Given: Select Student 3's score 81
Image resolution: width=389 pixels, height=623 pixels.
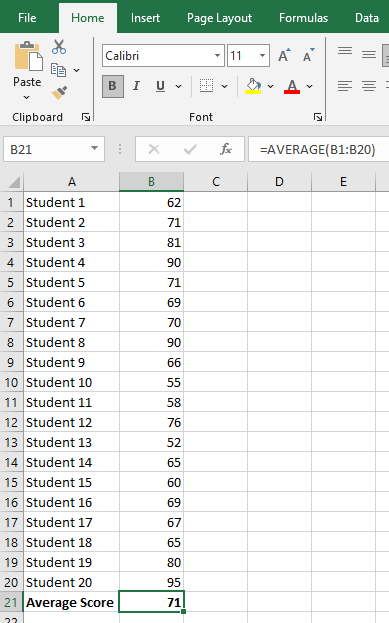Looking at the screenshot, I should (151, 243).
